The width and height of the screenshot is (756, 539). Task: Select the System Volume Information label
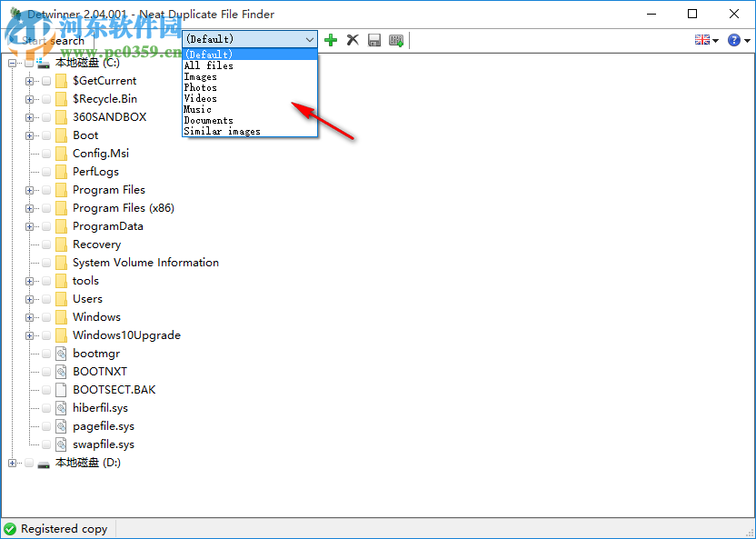[145, 263]
